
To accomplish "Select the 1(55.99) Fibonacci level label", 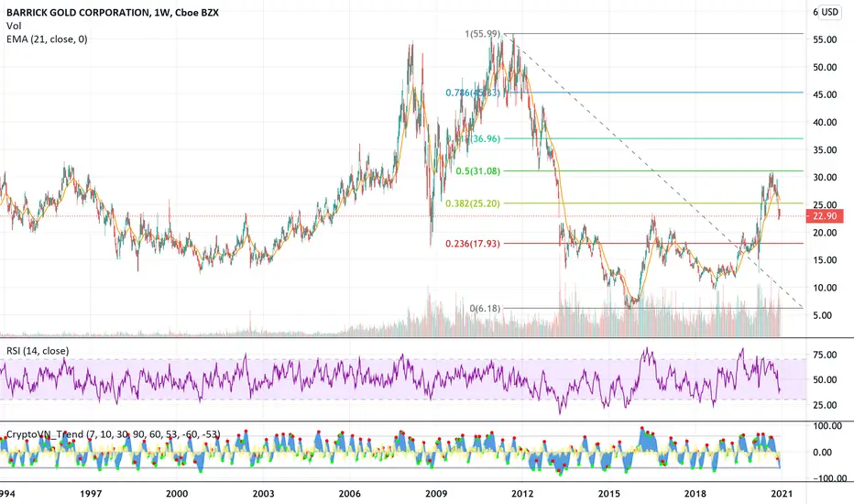I will [482, 34].
